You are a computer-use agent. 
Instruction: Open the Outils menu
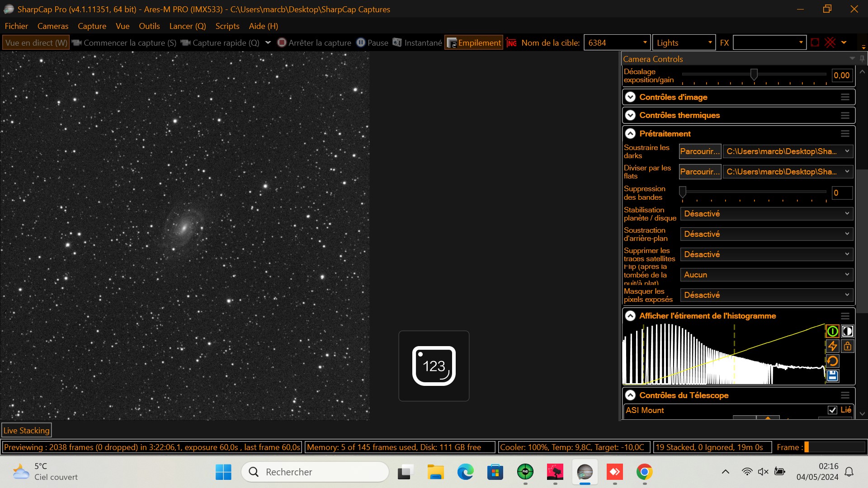pos(149,26)
